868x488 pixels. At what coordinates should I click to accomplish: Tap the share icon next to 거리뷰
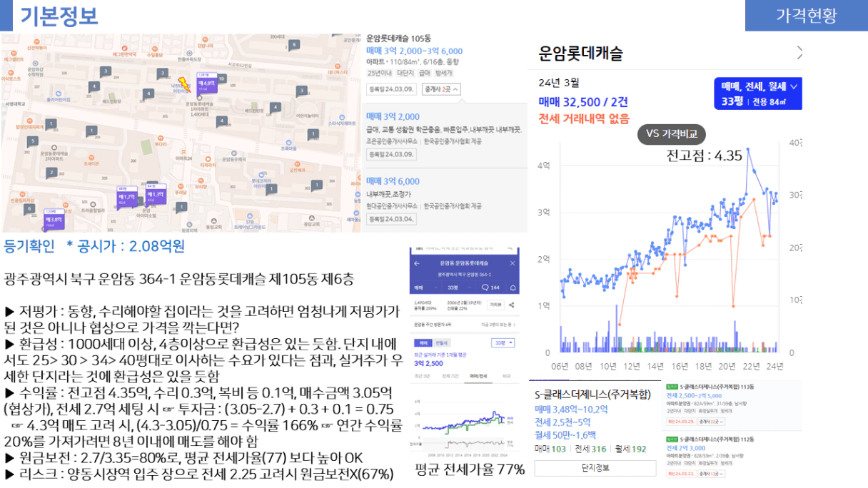click(511, 305)
